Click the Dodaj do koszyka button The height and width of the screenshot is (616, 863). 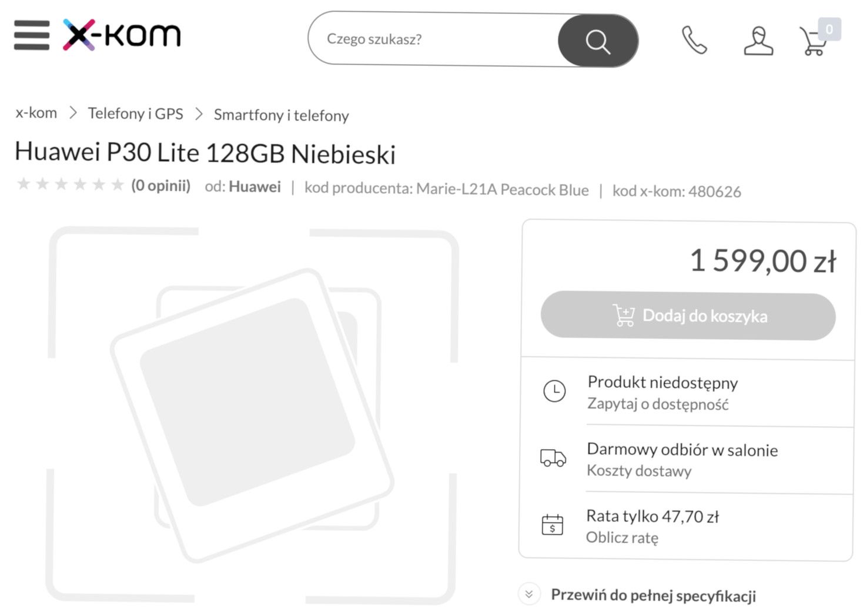point(688,316)
